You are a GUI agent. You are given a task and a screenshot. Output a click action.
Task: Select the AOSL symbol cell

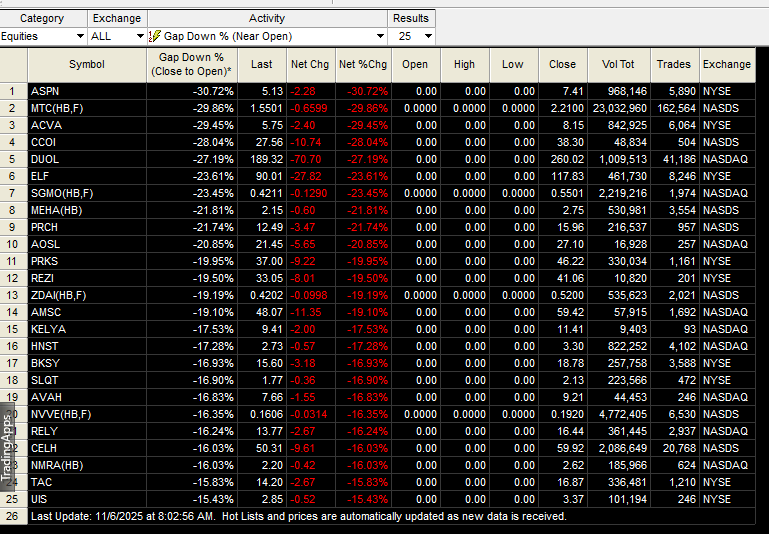[x=87, y=244]
